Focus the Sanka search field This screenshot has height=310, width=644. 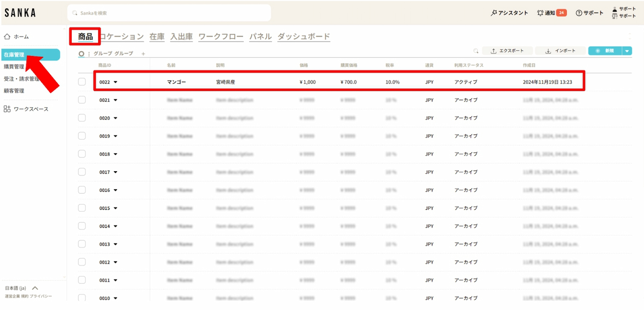pyautogui.click(x=169, y=13)
